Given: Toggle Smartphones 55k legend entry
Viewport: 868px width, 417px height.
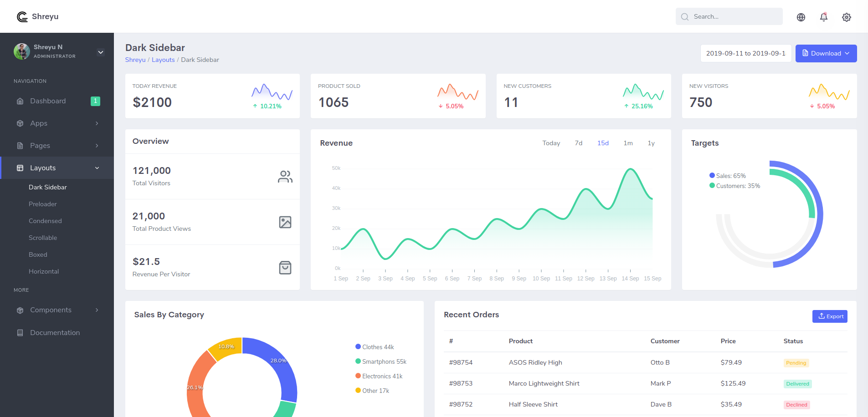Looking at the screenshot, I should pos(381,361).
